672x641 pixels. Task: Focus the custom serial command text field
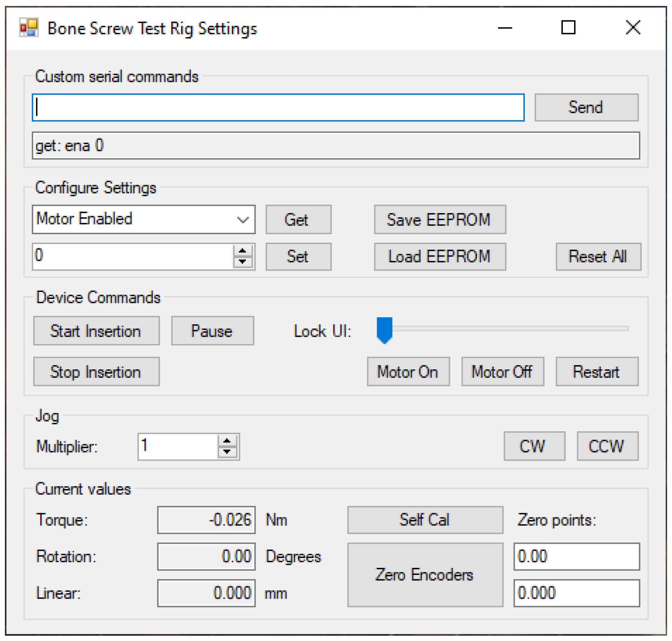click(278, 107)
